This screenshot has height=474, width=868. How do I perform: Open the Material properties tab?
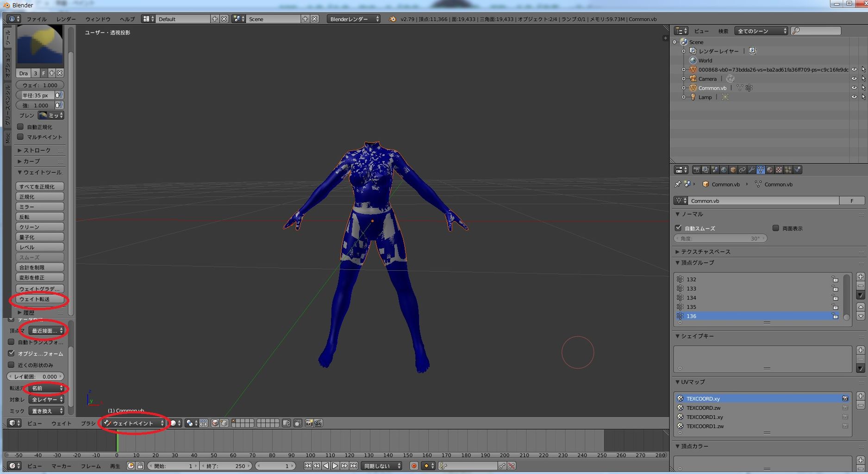coord(770,170)
